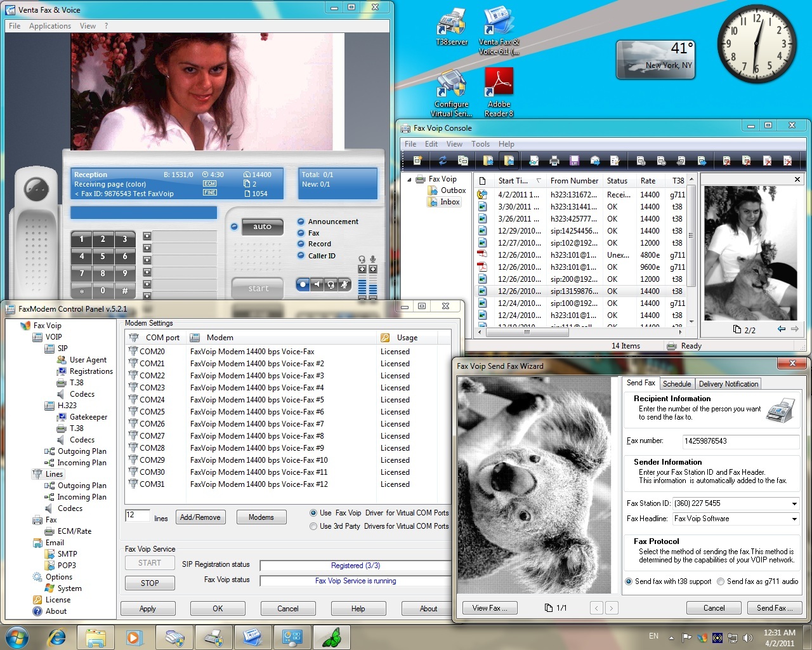This screenshot has width=812, height=650.
Task: Click the last red delete icon in Console toolbar
Action: (x=787, y=161)
